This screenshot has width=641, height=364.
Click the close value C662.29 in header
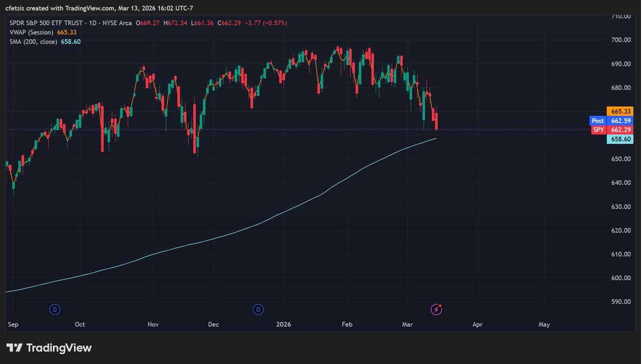[x=230, y=23]
